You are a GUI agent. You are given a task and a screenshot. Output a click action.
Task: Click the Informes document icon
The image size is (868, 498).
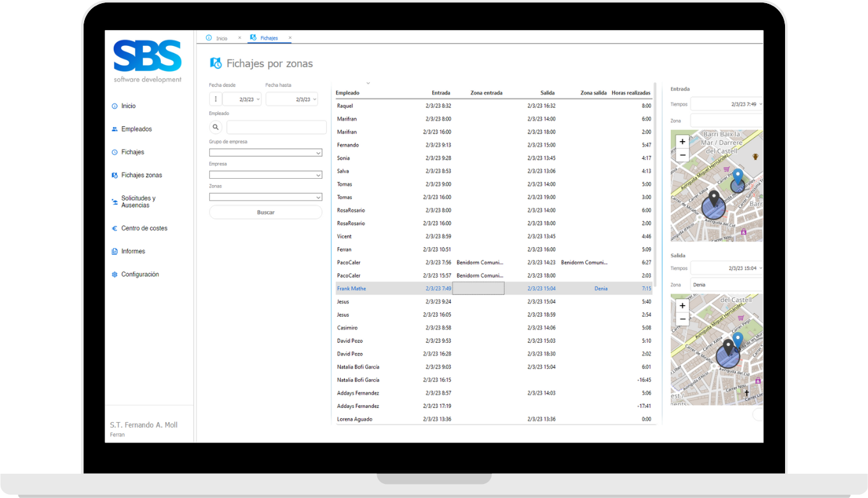point(115,252)
